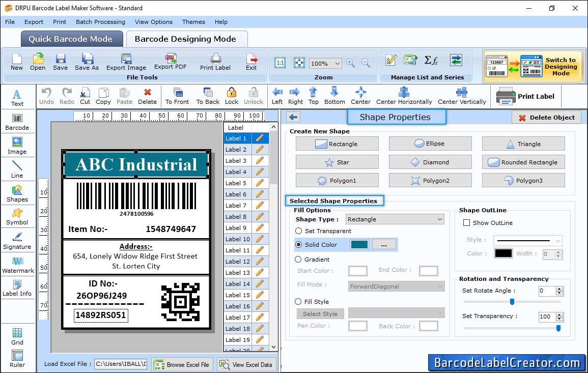Click the zoom out magnifier
Screen dimensions: 588x373
366,63
